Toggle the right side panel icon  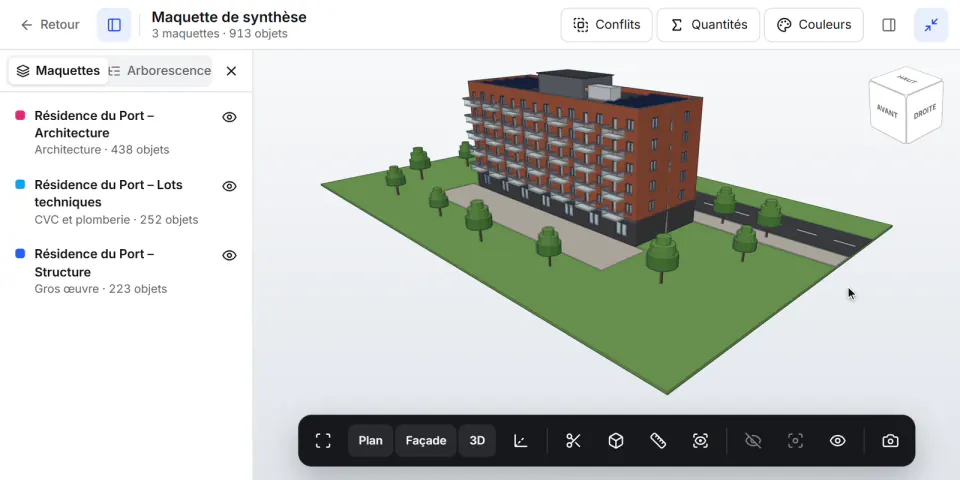tap(889, 24)
